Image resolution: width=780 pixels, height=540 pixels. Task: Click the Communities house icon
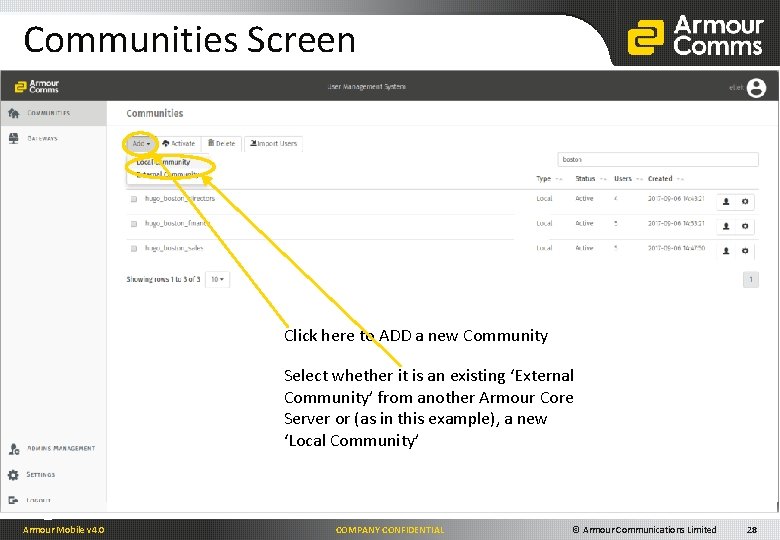[x=13, y=113]
